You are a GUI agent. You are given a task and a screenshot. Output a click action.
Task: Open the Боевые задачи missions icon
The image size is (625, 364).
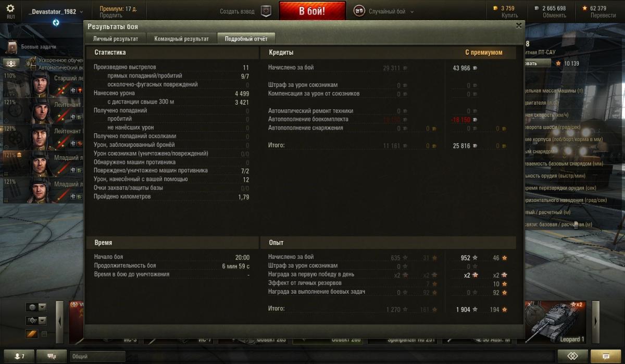(x=12, y=47)
